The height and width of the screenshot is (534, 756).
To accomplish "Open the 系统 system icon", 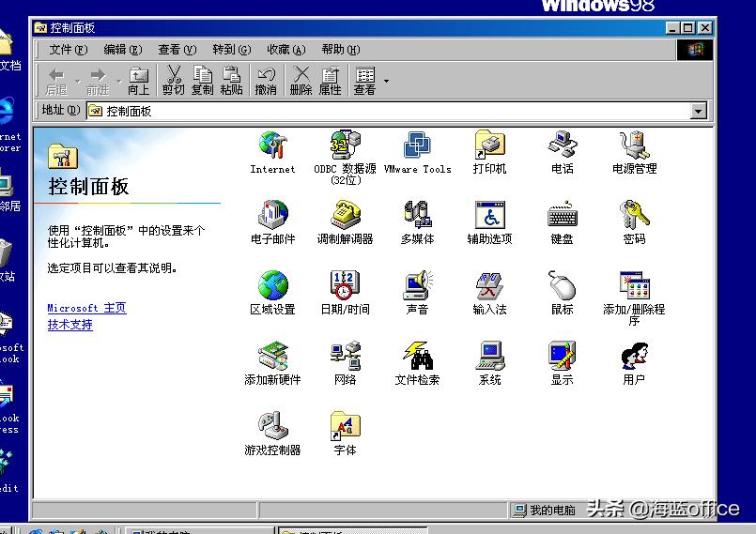I will (x=490, y=363).
